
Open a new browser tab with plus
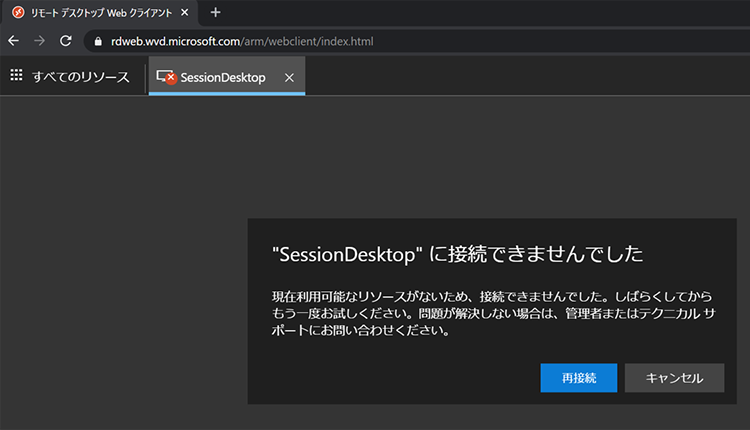point(215,13)
